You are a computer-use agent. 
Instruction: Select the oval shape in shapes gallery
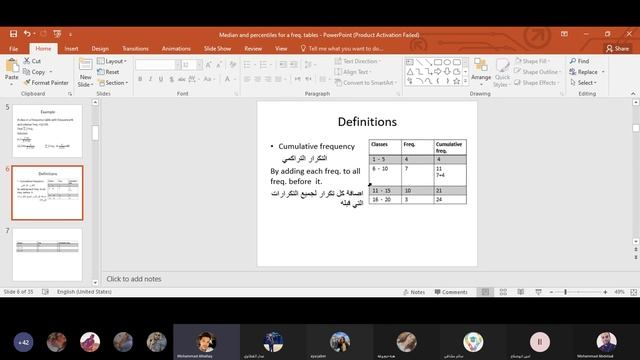click(x=447, y=62)
